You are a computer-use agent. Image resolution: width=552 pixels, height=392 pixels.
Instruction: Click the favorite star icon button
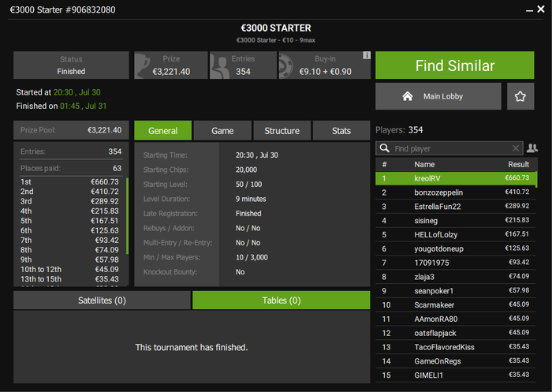tap(520, 96)
